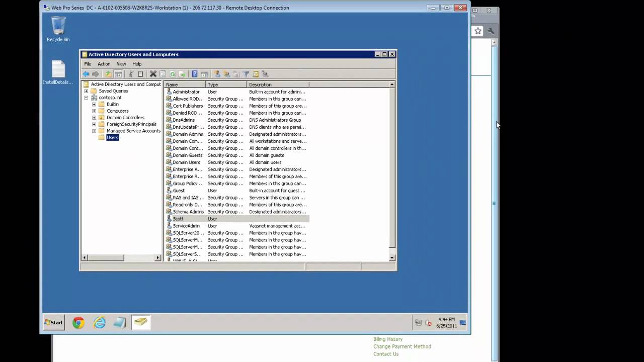Expand the Builtin container node
This screenshot has width=644, height=362.
click(94, 104)
